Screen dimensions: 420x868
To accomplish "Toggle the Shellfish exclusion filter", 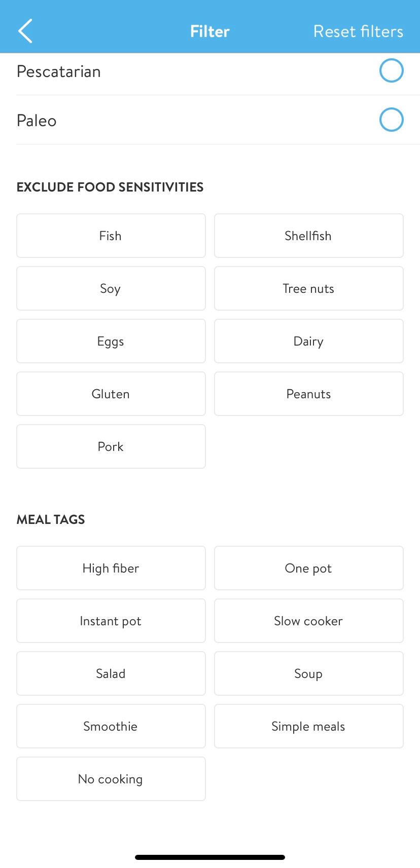I will pos(308,236).
